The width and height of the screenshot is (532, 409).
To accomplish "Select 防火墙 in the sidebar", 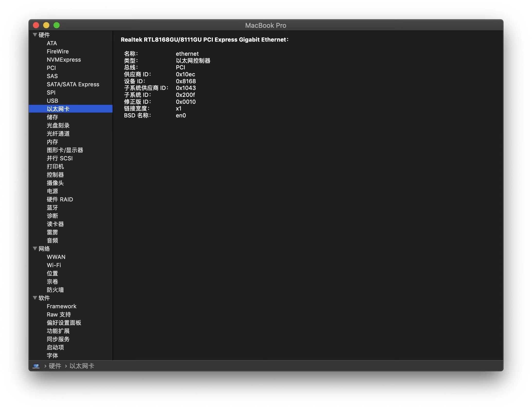I will pyautogui.click(x=55, y=290).
